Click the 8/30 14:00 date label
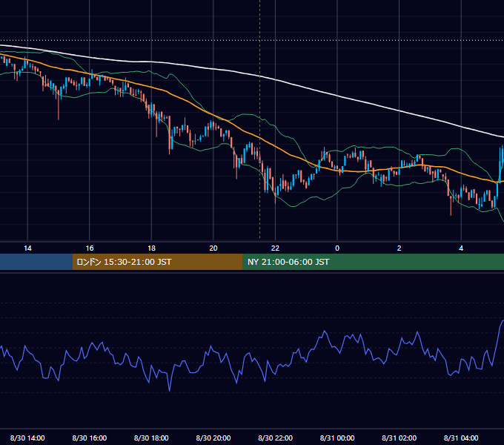The height and width of the screenshot is (445, 504). pyautogui.click(x=27, y=438)
